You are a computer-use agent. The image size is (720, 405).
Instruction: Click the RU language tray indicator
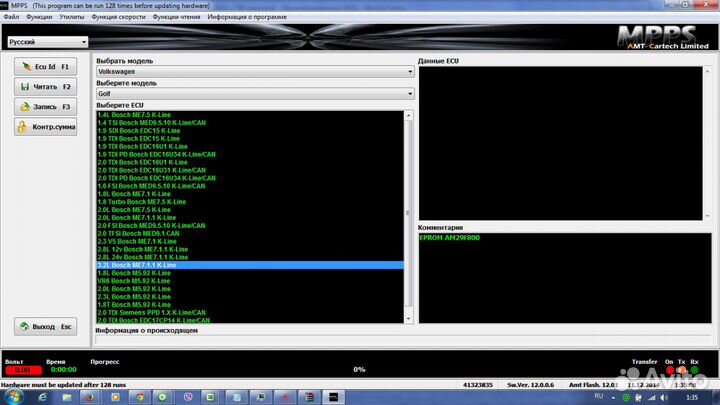599,396
